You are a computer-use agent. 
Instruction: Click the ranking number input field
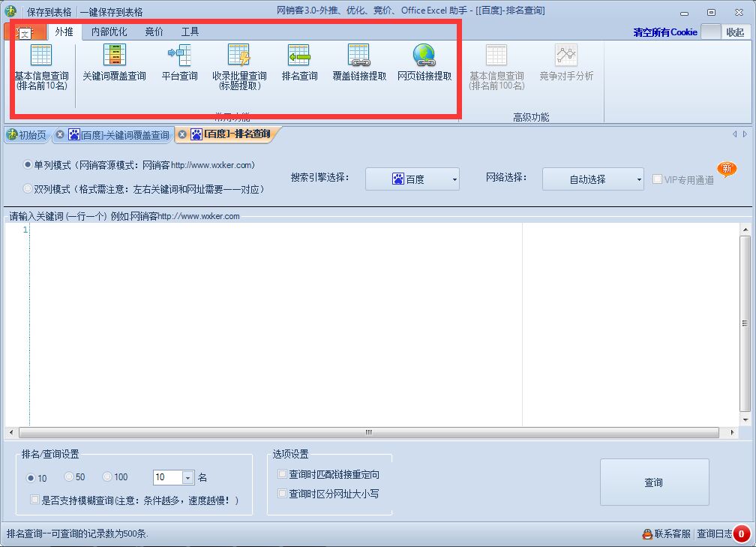point(167,477)
